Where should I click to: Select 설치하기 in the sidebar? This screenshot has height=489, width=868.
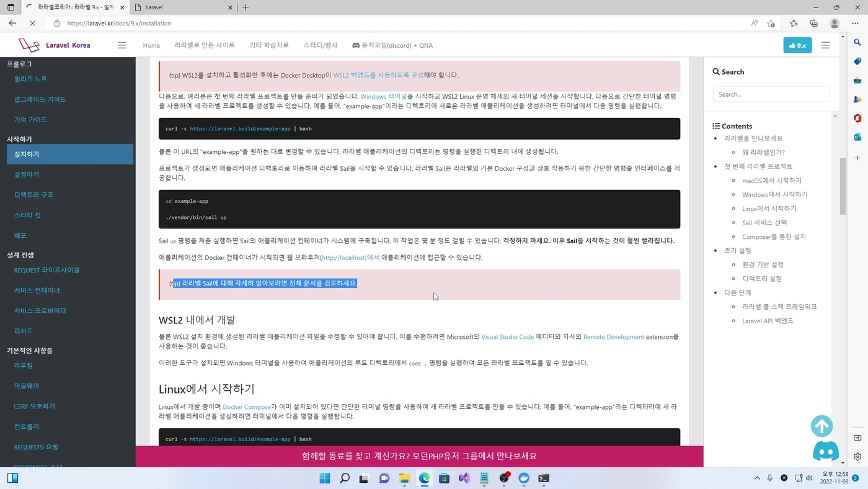tap(70, 154)
